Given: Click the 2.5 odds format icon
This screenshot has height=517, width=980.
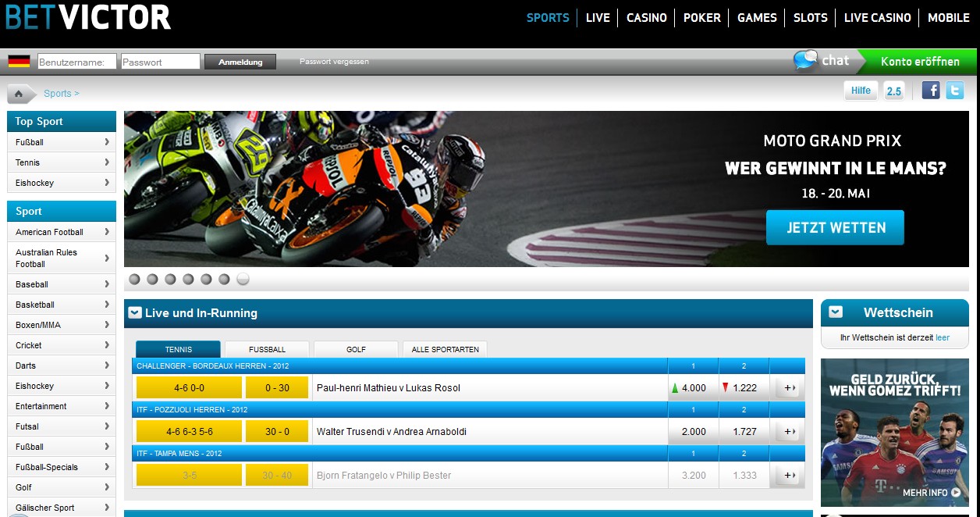Looking at the screenshot, I should [893, 91].
